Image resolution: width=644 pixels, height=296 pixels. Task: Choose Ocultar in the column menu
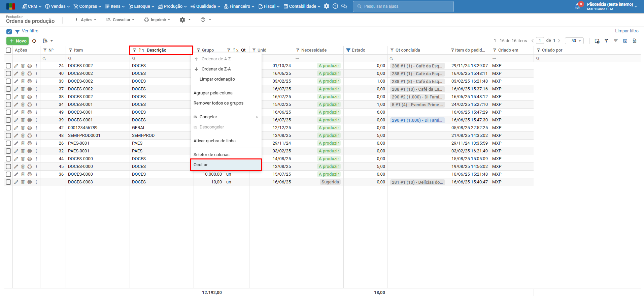point(226,165)
